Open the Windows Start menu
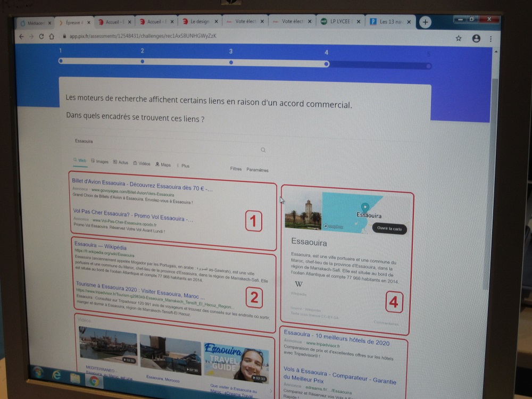 pyautogui.click(x=38, y=372)
